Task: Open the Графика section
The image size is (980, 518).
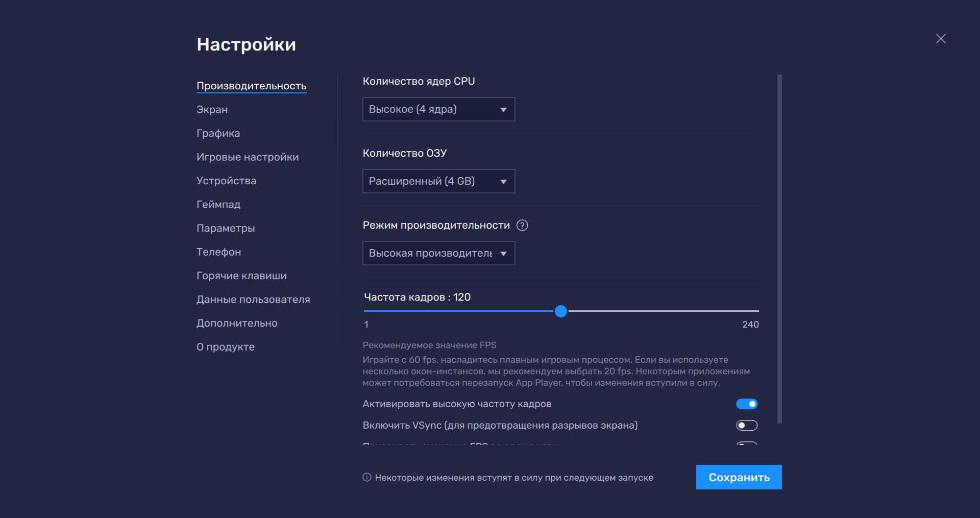Action: 218,133
